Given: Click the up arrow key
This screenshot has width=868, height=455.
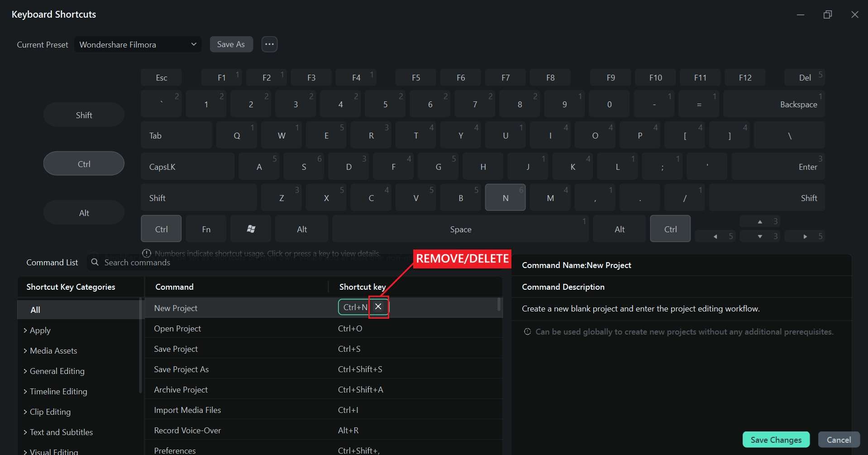Looking at the screenshot, I should pyautogui.click(x=760, y=221).
